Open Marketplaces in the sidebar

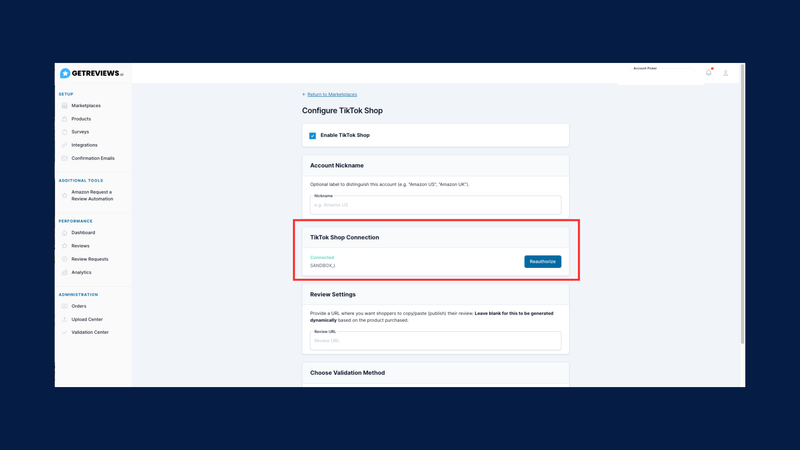point(86,106)
